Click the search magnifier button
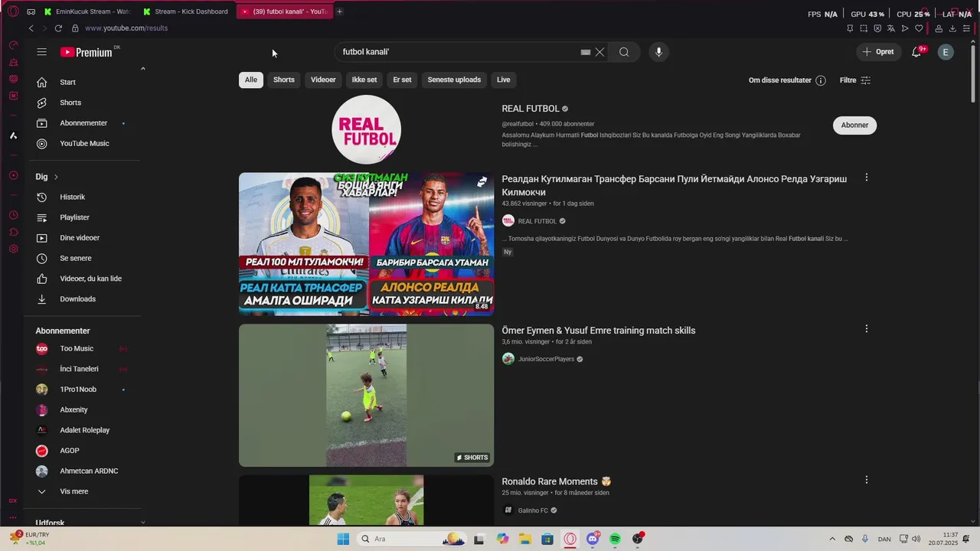Screen dimensions: 980x551 [624, 52]
